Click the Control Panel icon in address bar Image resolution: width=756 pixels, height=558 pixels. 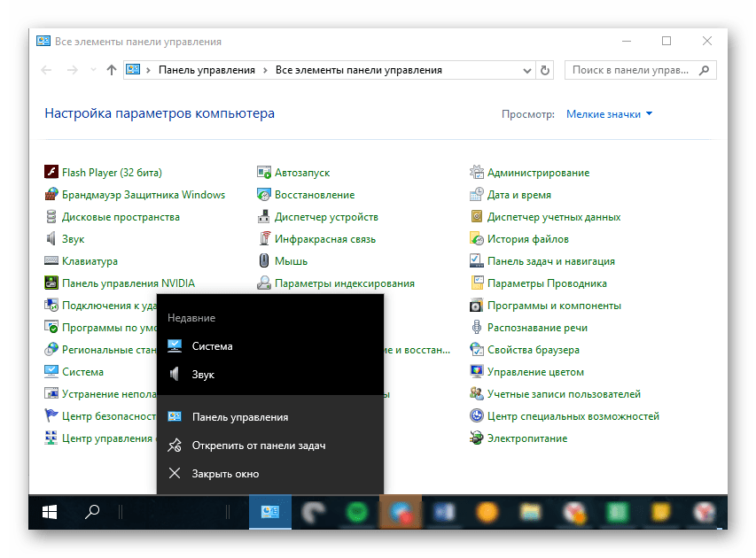(x=133, y=70)
